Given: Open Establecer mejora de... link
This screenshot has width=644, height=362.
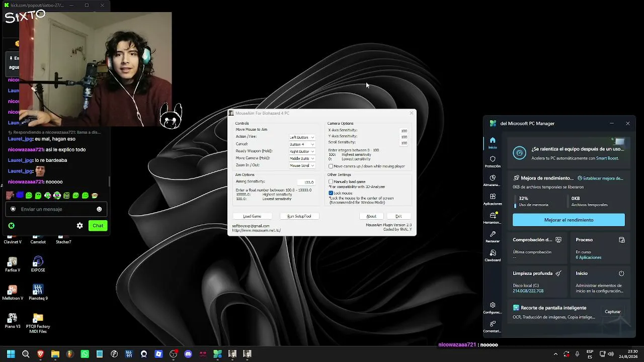Looking at the screenshot, I should pyautogui.click(x=600, y=178).
